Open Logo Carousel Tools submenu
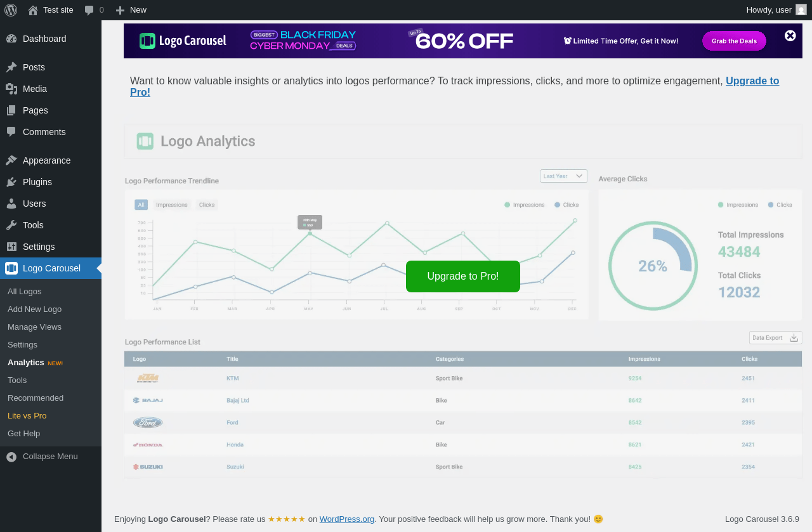The image size is (812, 532). coord(17,380)
